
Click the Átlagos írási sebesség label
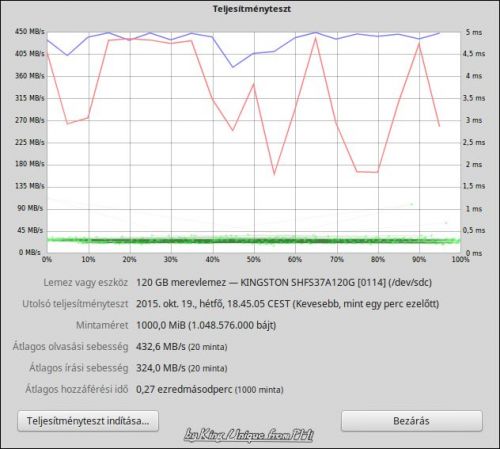click(79, 368)
